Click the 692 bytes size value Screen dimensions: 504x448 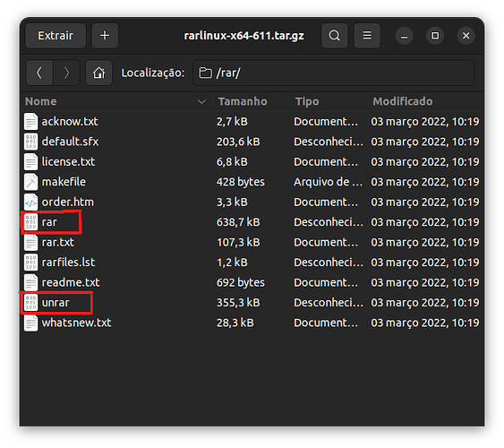coord(241,282)
